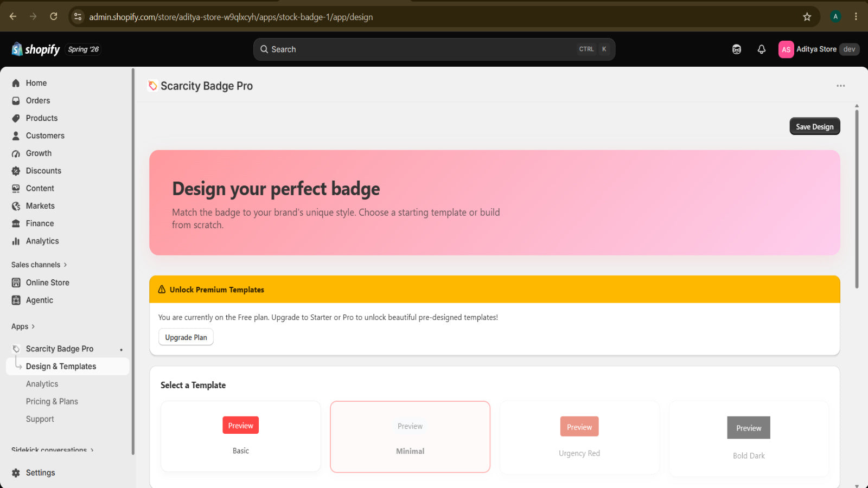Viewport: 868px width, 488px height.
Task: Open the Pricing & Plans page
Action: 52,402
